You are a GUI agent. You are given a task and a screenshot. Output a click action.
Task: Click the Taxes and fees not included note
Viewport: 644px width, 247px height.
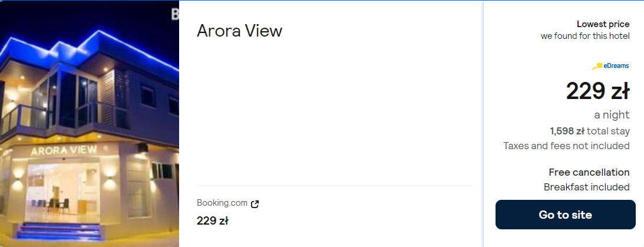coord(566,146)
